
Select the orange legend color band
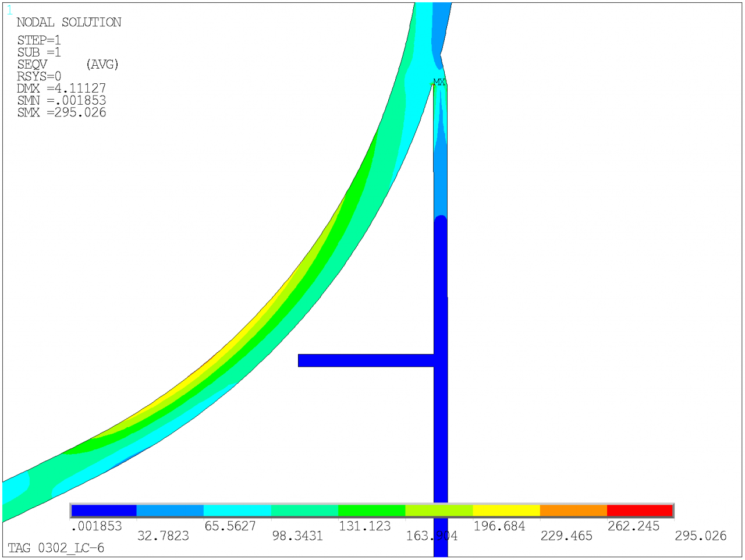[573, 511]
